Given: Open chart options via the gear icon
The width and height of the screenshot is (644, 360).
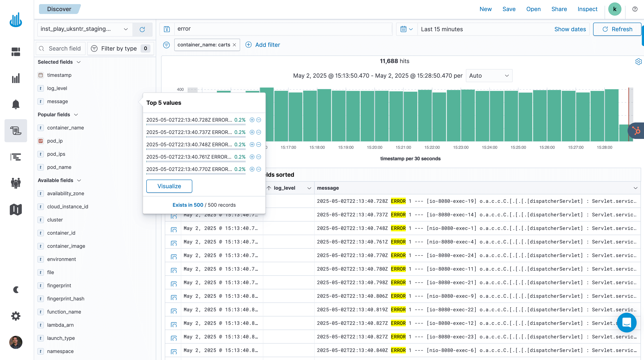Looking at the screenshot, I should coord(638,61).
